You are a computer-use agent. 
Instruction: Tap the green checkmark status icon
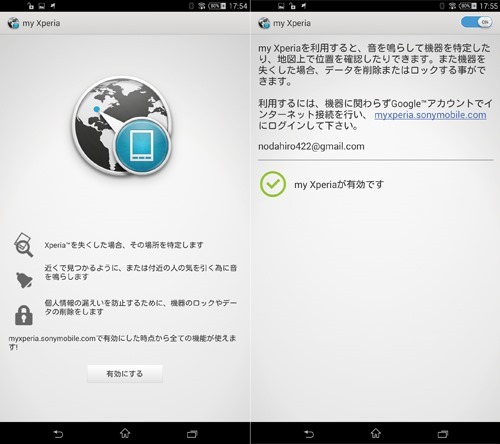tap(273, 184)
